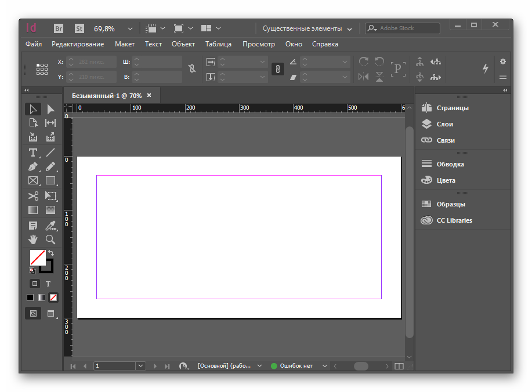The image size is (532, 392).
Task: Open Adobe Bridge with the Br icon
Action: tap(59, 28)
